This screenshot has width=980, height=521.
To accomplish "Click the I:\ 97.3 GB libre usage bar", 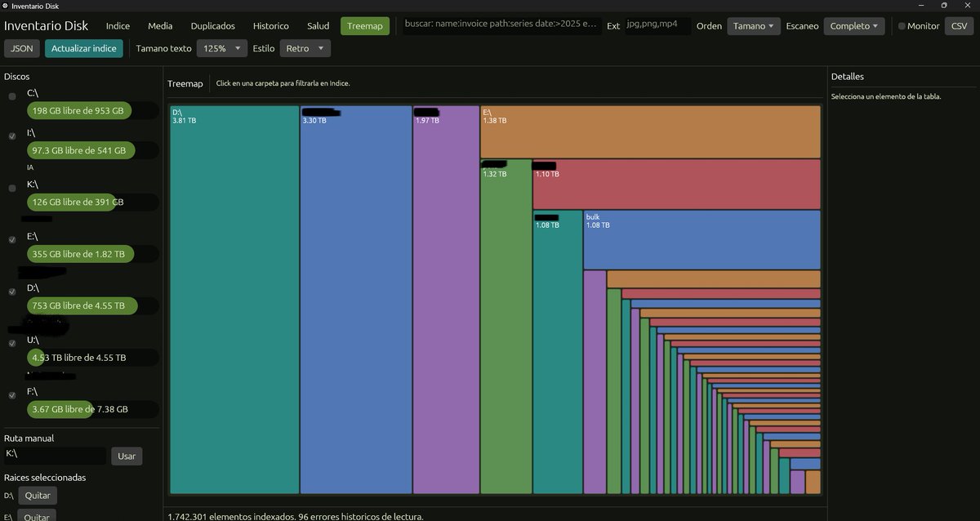I will tap(91, 150).
